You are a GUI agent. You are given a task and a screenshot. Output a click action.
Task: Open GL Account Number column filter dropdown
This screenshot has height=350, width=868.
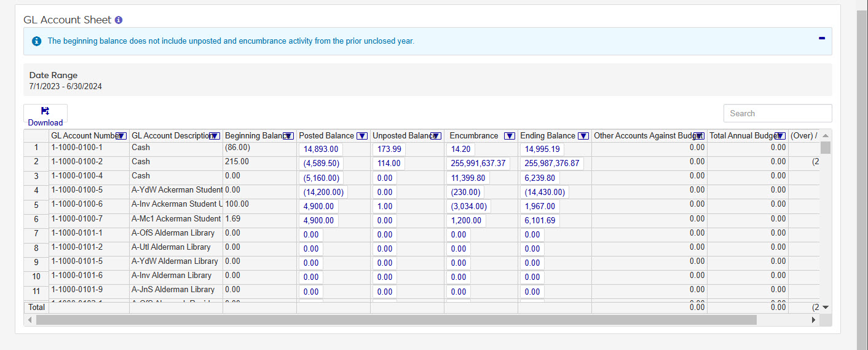click(x=121, y=136)
